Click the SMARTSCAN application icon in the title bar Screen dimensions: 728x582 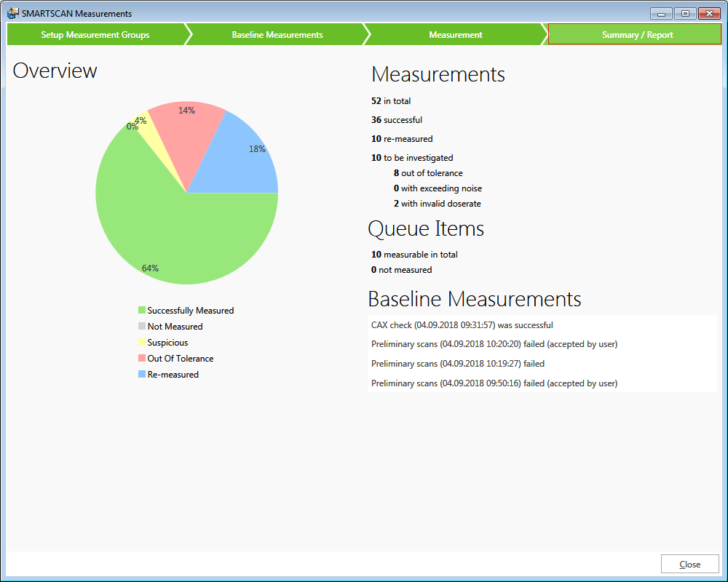[12, 13]
